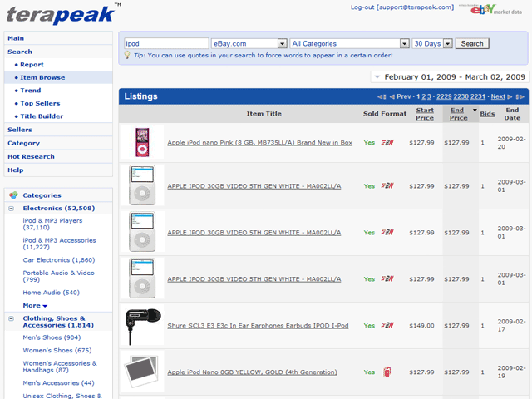Sort by Start Price column
Viewport: 532px width, 399px height.
coord(425,114)
